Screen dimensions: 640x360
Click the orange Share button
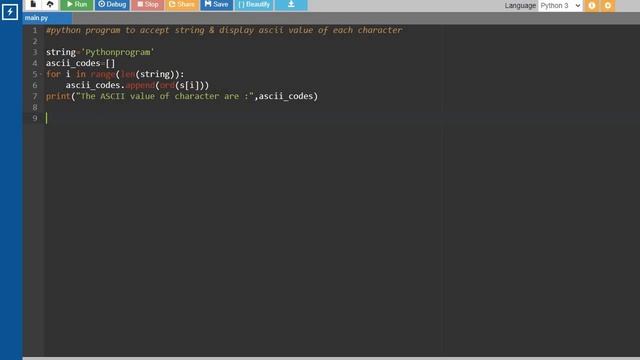182,4
